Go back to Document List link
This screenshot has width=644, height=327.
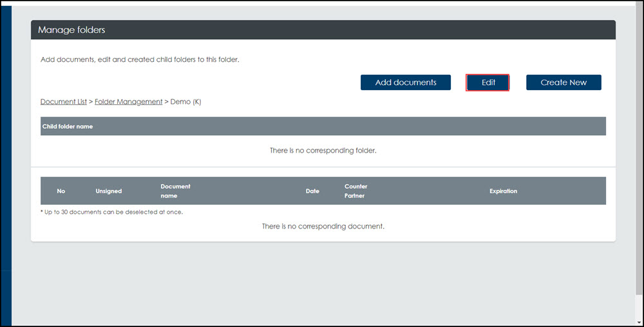pos(64,102)
